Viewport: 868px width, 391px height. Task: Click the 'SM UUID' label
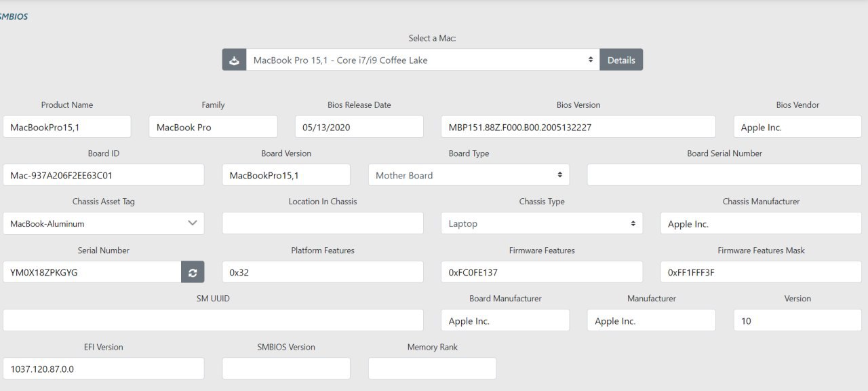[x=213, y=299]
